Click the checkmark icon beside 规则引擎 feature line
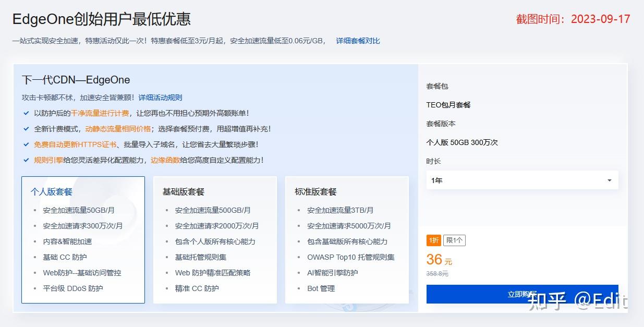 pyautogui.click(x=26, y=160)
